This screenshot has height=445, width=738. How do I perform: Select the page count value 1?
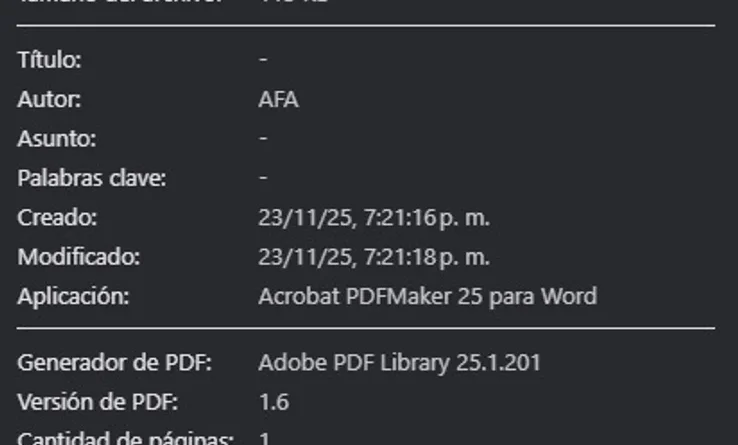tap(264, 439)
